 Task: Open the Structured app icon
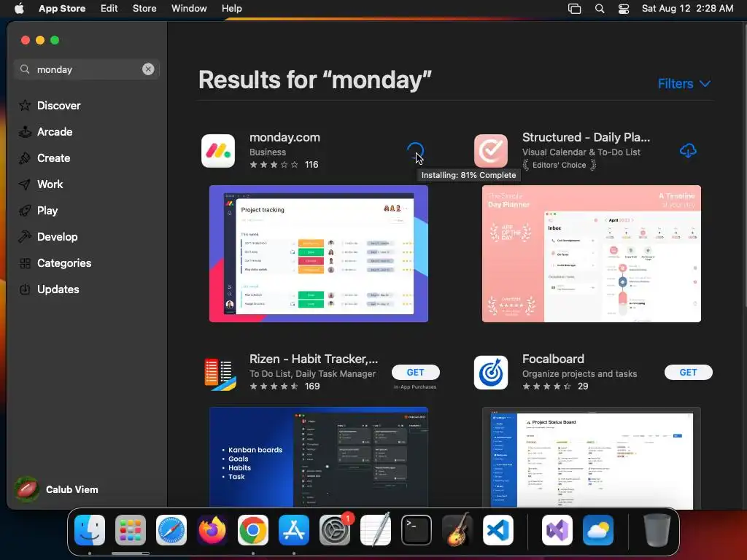click(491, 151)
